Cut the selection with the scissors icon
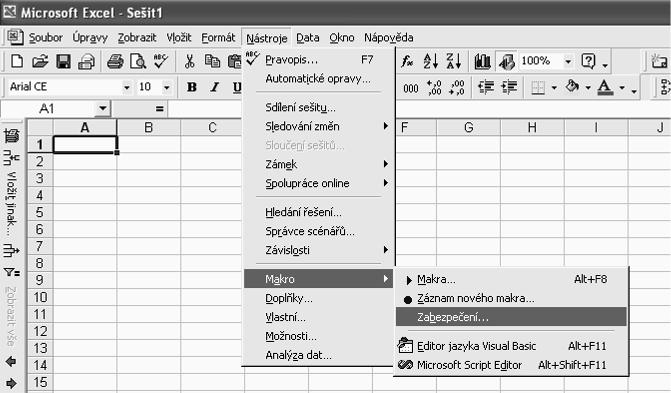The height and width of the screenshot is (393, 671). [x=189, y=62]
